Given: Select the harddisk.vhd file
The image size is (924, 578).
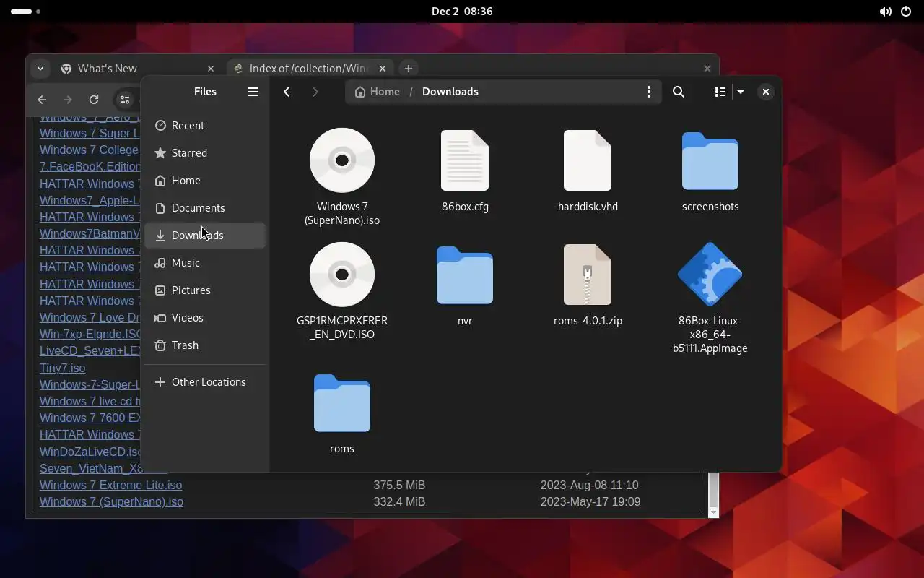Looking at the screenshot, I should pos(588,171).
